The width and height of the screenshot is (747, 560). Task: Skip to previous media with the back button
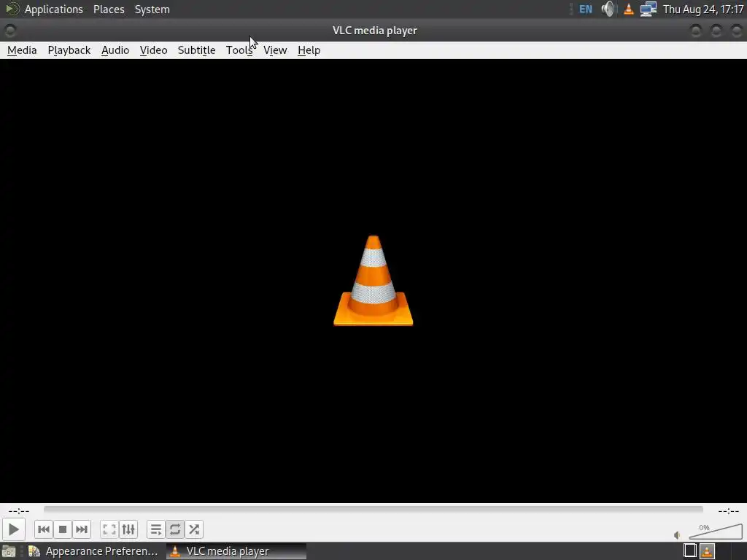pos(43,529)
